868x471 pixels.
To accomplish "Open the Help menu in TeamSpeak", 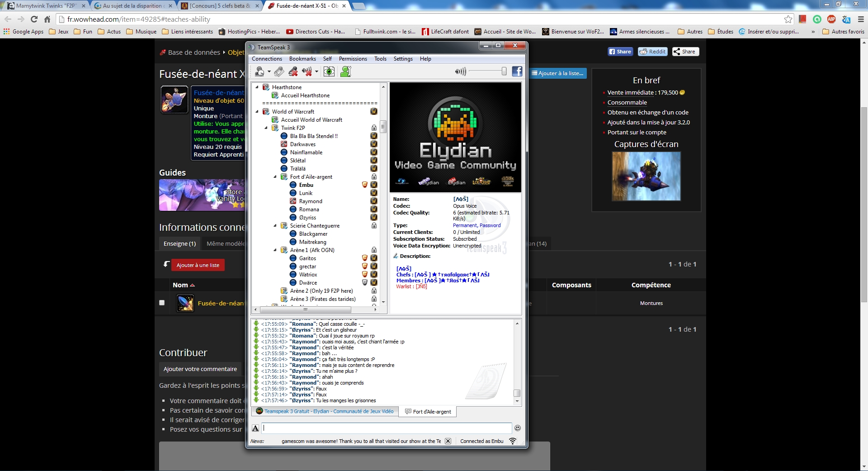I will [425, 59].
